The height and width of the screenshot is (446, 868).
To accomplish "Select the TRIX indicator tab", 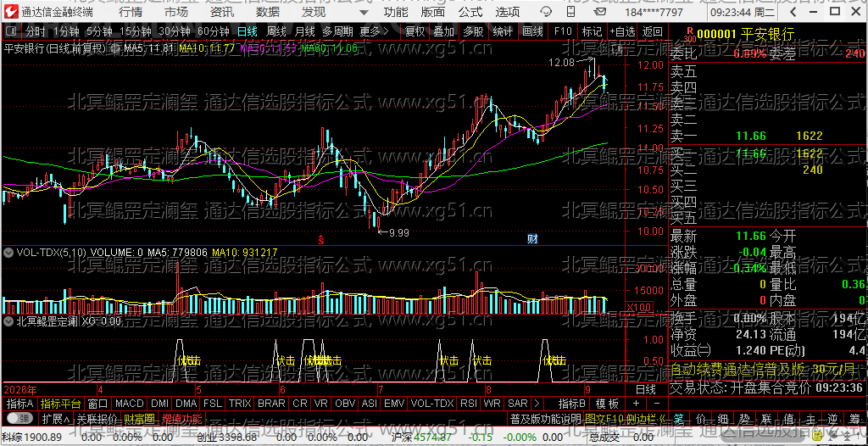I will 240,404.
